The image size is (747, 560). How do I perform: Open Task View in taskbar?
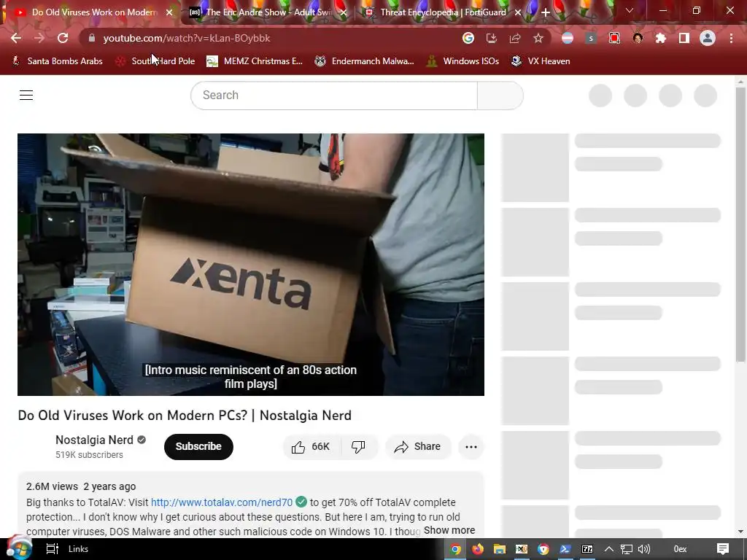coord(52,549)
